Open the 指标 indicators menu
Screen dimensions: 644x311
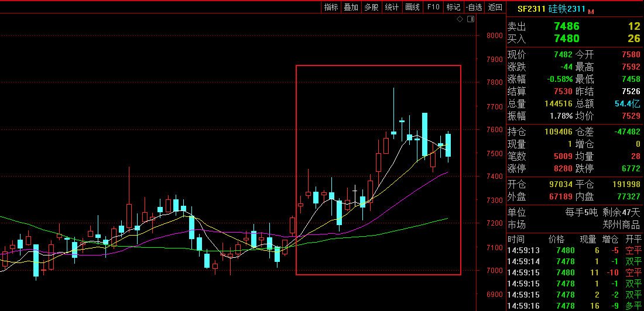(x=331, y=7)
